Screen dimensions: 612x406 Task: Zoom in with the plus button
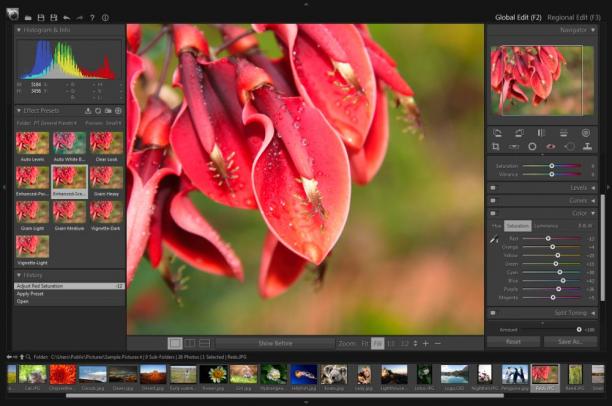tap(426, 344)
